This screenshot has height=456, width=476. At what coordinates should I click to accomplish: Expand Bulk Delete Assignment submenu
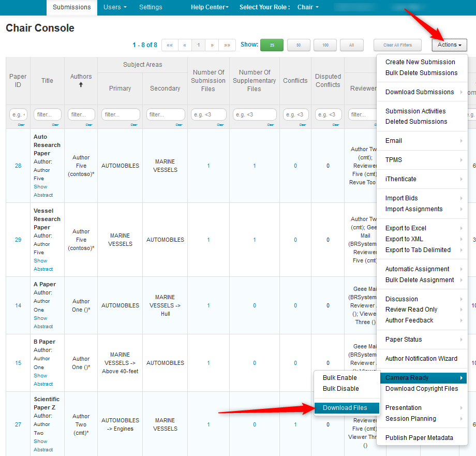tap(422, 280)
